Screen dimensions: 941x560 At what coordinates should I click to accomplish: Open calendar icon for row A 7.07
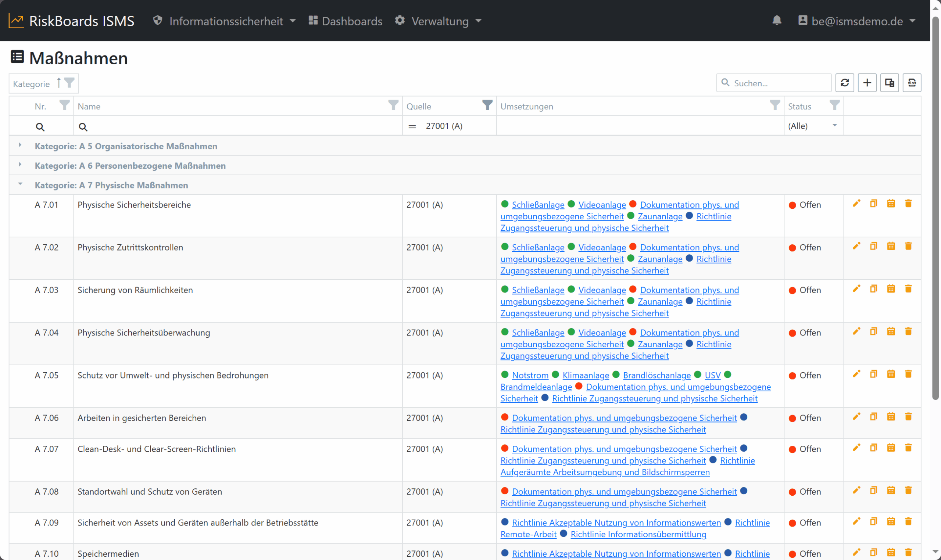pos(891,448)
